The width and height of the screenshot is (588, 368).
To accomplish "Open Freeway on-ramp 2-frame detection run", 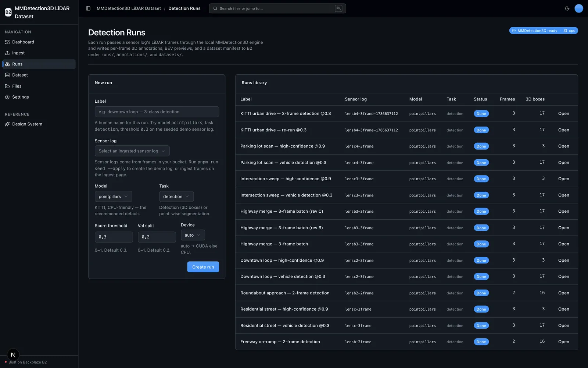I will [x=563, y=342].
